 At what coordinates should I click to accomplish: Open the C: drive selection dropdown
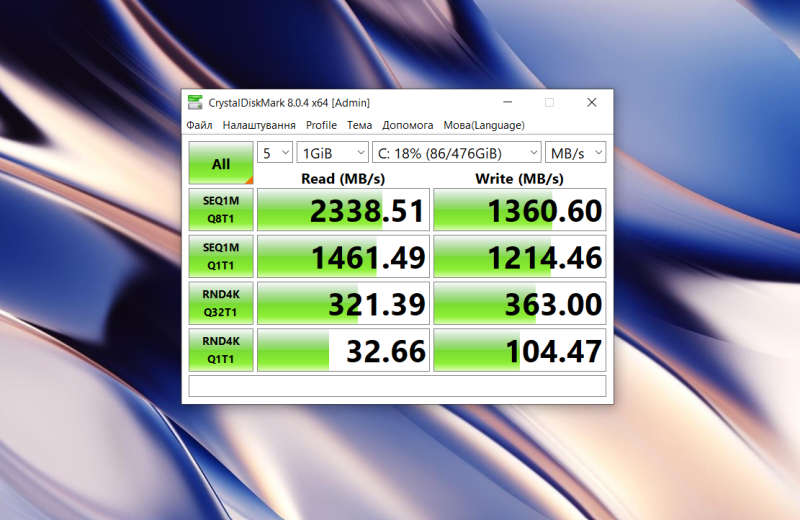[x=457, y=153]
